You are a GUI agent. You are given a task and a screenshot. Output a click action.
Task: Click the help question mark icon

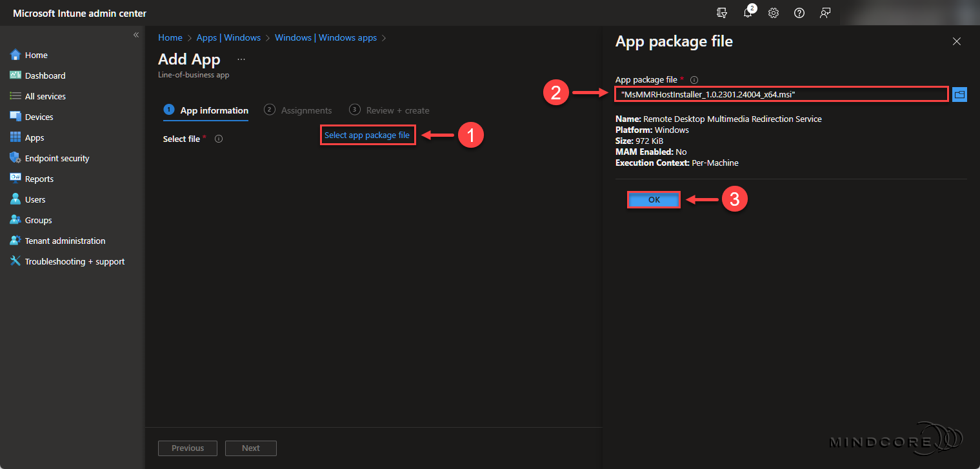(799, 13)
